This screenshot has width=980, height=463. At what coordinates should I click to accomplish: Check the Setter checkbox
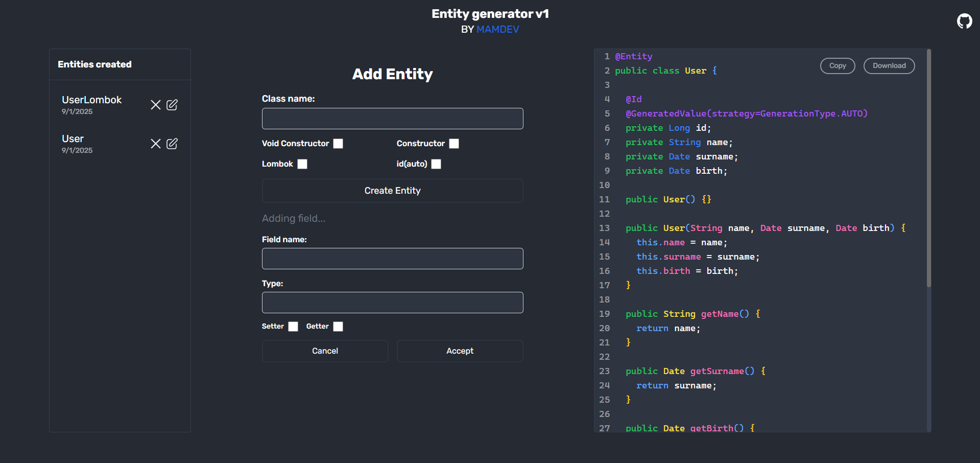click(293, 327)
